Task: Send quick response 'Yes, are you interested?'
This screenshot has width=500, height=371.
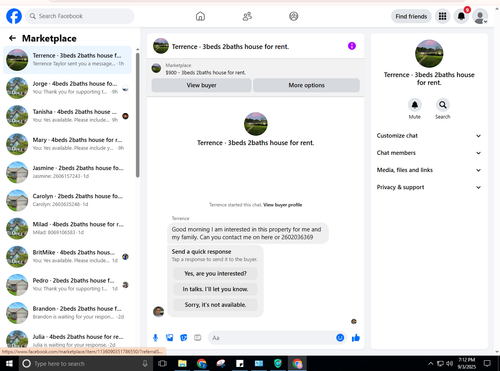Action: 215,273
